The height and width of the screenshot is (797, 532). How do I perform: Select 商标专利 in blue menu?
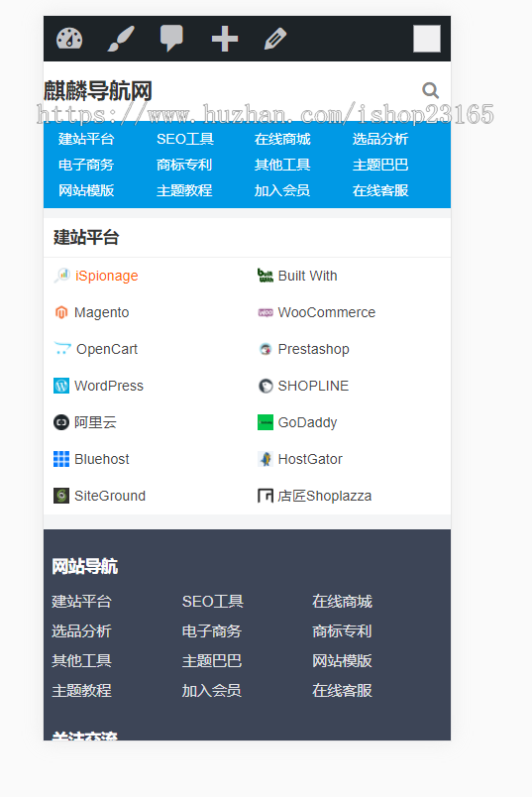[x=184, y=165]
